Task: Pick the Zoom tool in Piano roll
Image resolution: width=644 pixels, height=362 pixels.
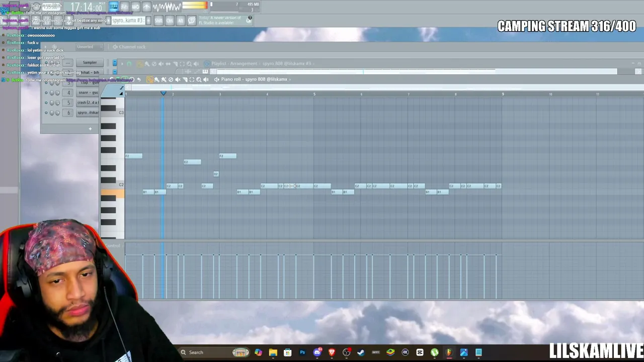Action: tap(199, 79)
